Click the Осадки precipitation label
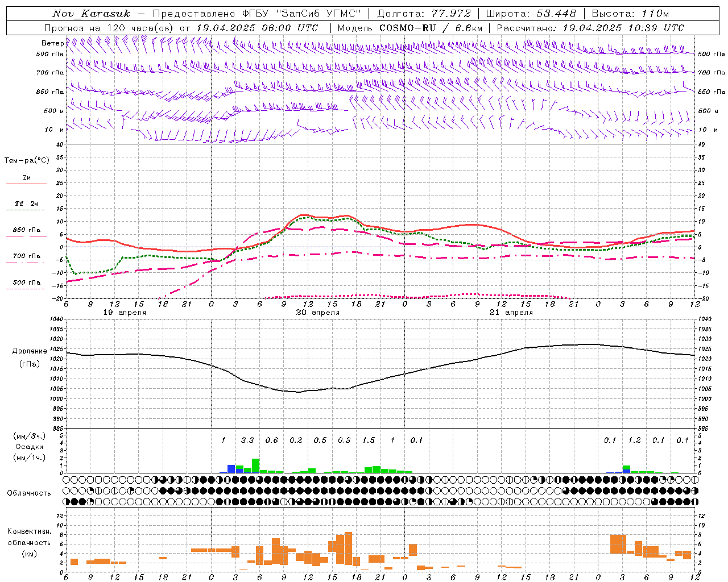The image size is (728, 582). tap(29, 447)
